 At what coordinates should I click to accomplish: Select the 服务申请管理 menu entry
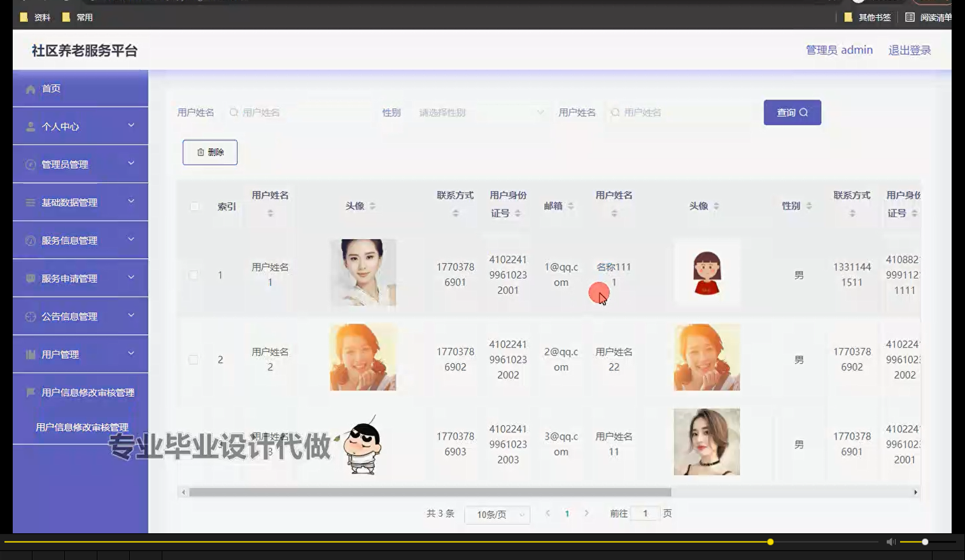tap(69, 278)
